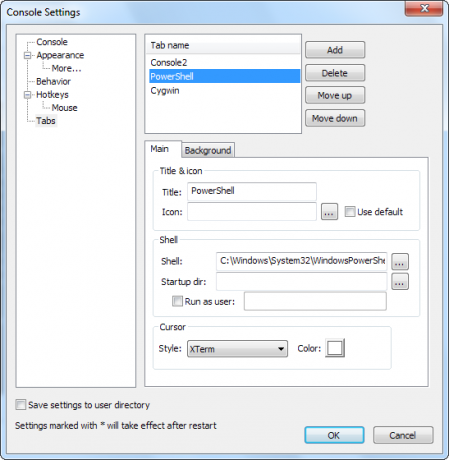
Task: Click the Delete tab button
Action: [335, 73]
